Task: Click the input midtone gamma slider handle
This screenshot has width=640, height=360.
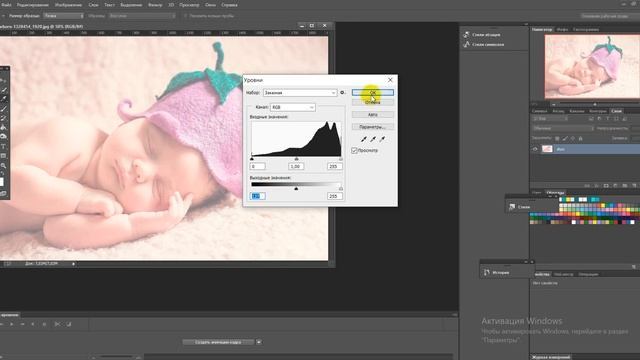Action: coord(296,159)
